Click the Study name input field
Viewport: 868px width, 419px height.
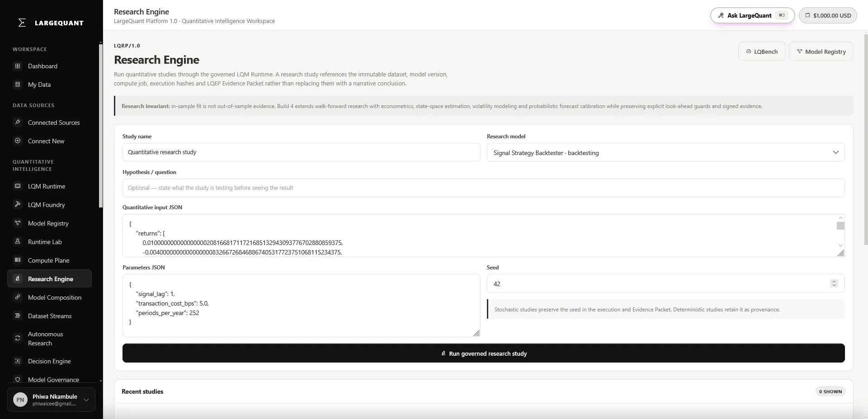coord(301,152)
